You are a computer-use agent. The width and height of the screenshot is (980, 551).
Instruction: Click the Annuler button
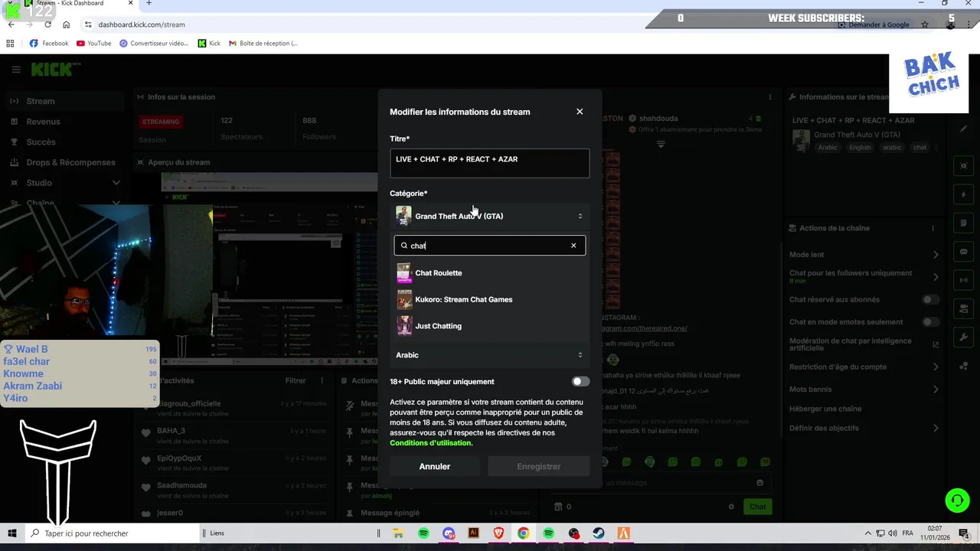click(435, 466)
